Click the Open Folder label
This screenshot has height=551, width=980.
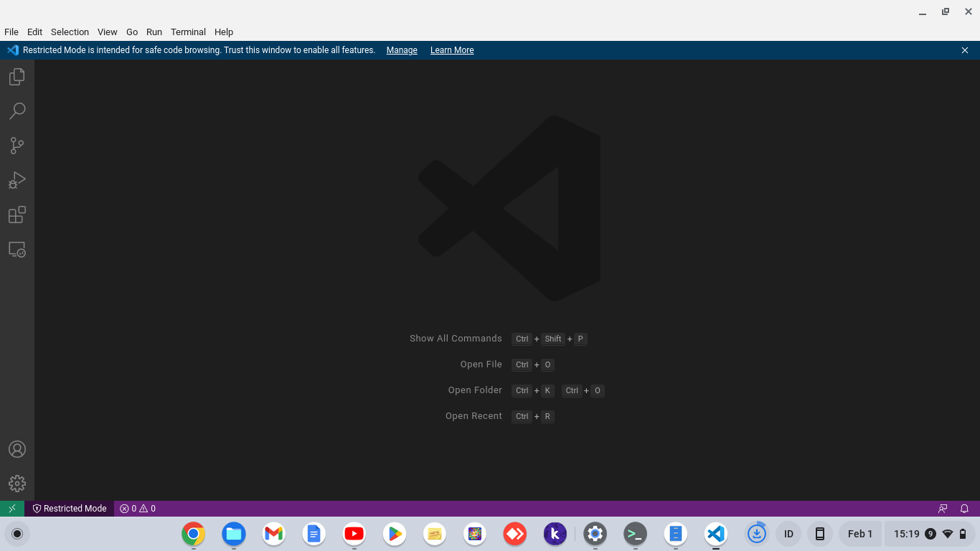pos(475,390)
